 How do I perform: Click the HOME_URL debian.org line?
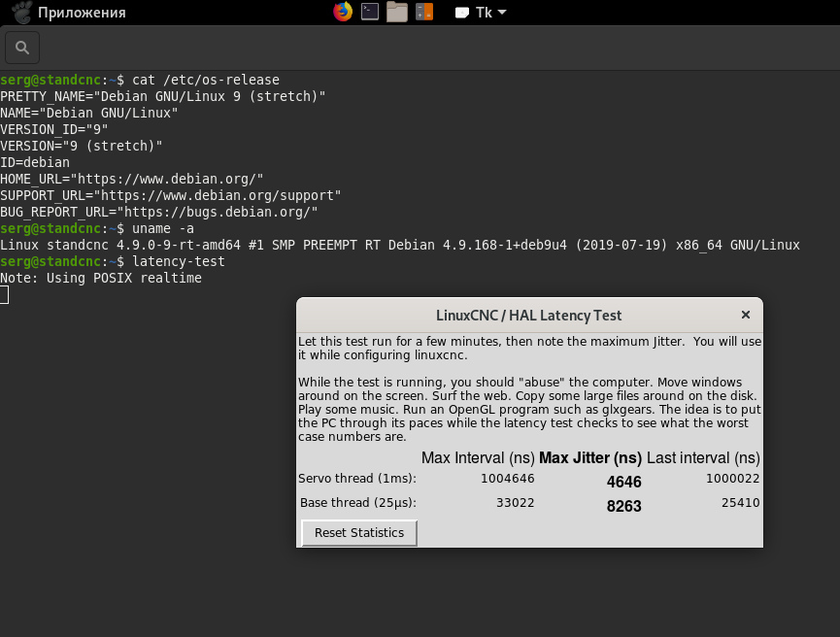[132, 179]
